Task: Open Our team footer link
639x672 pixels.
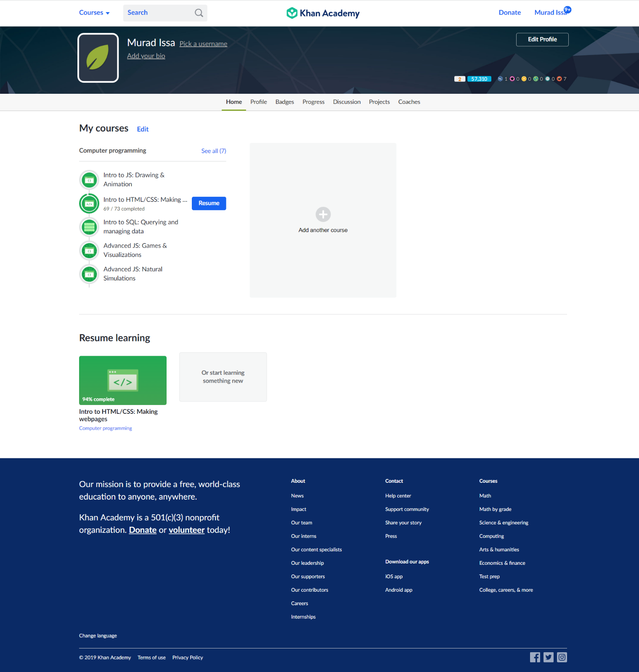Action: [x=302, y=523]
